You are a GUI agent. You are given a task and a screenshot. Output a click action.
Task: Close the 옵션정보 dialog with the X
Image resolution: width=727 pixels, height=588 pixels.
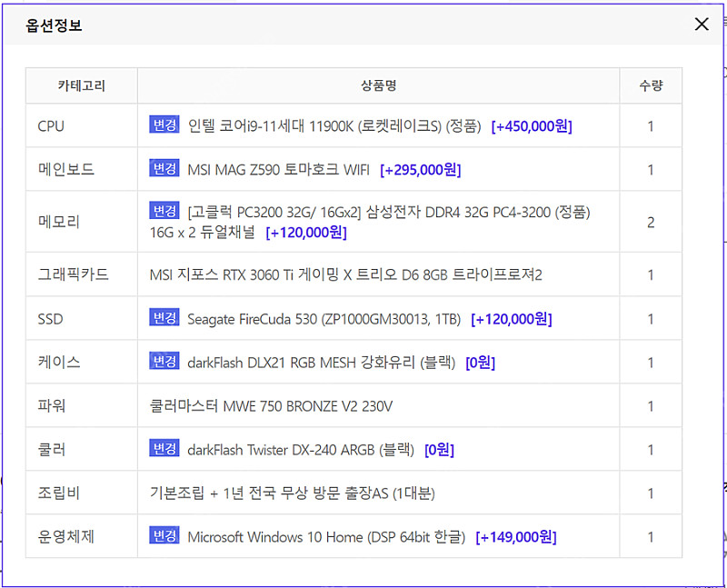tap(701, 24)
